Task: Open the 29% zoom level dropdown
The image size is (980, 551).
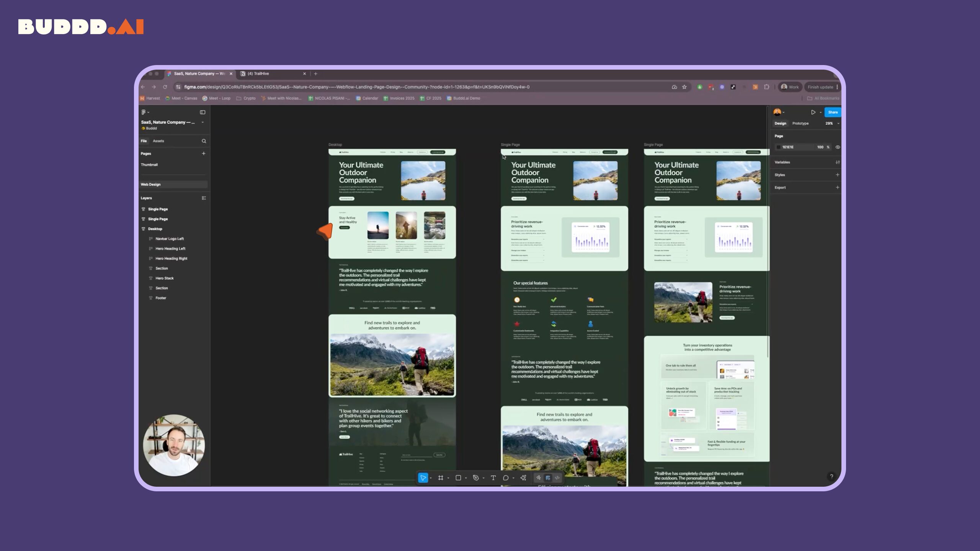Action: click(x=832, y=123)
